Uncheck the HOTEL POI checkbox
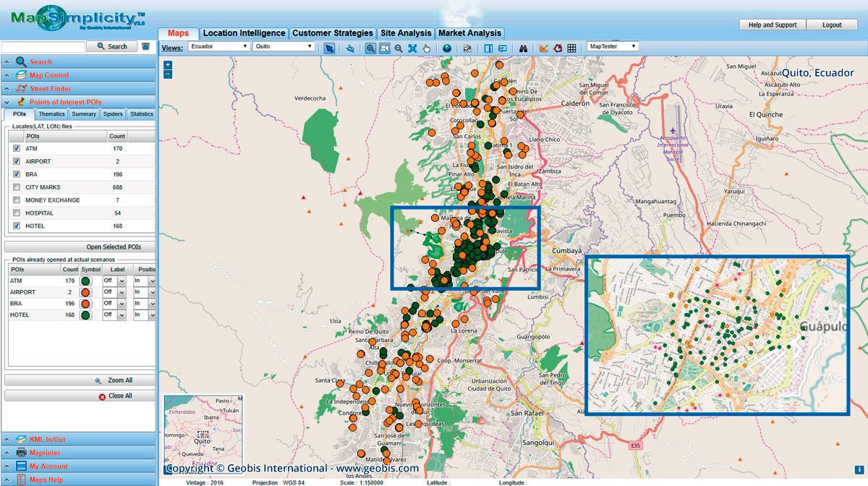The width and height of the screenshot is (868, 486). [x=17, y=226]
